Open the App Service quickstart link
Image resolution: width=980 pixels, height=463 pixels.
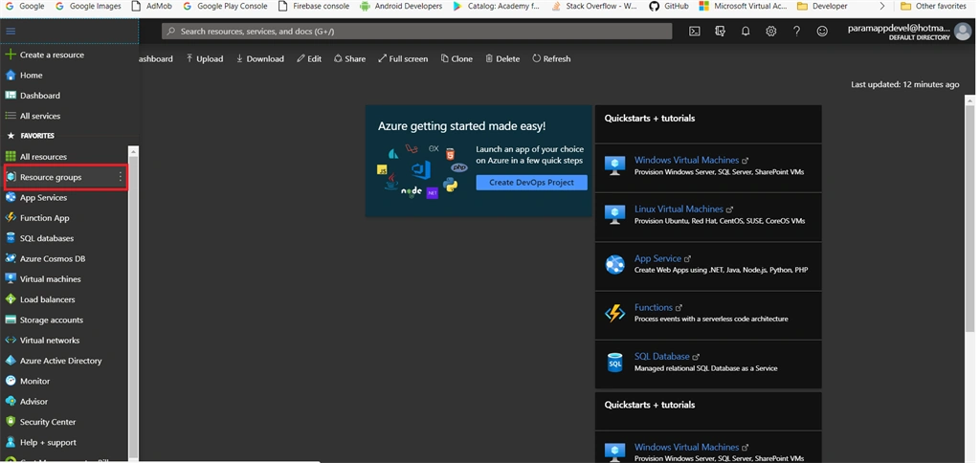657,258
